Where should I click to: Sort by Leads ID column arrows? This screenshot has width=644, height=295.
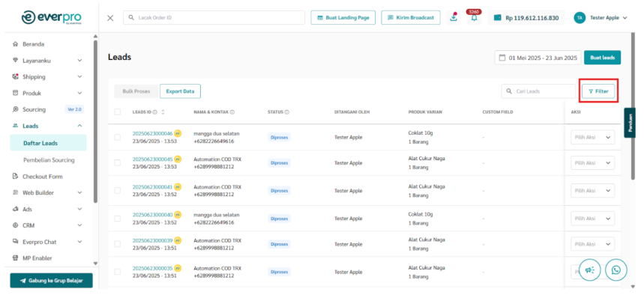163,112
